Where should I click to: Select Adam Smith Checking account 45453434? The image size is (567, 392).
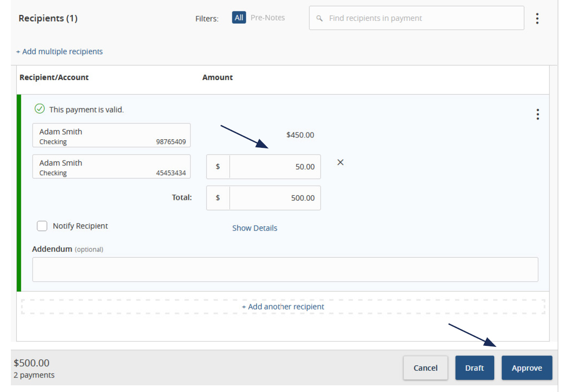[111, 166]
